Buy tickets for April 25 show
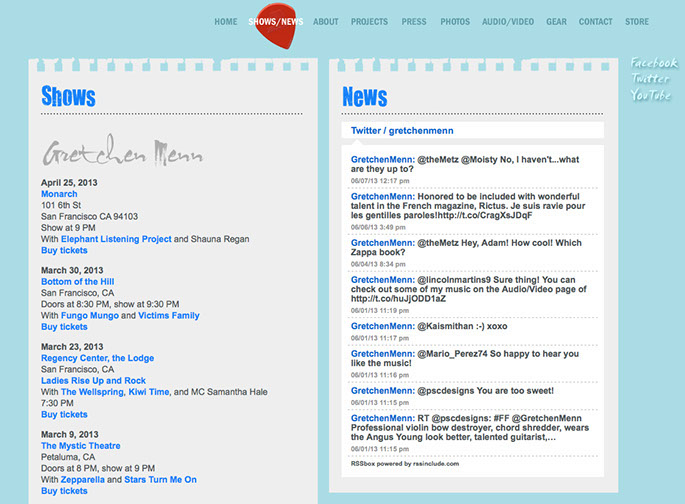The height and width of the screenshot is (504, 685). coord(64,250)
